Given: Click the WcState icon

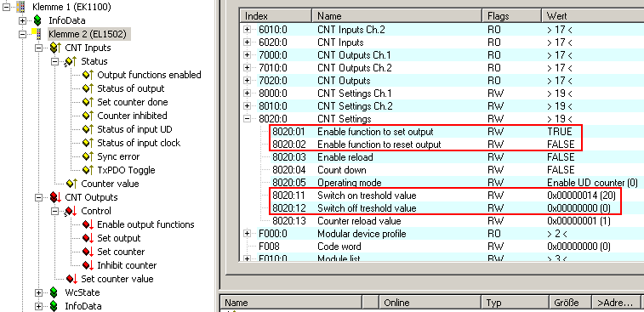Looking at the screenshot, I should pos(54,292).
